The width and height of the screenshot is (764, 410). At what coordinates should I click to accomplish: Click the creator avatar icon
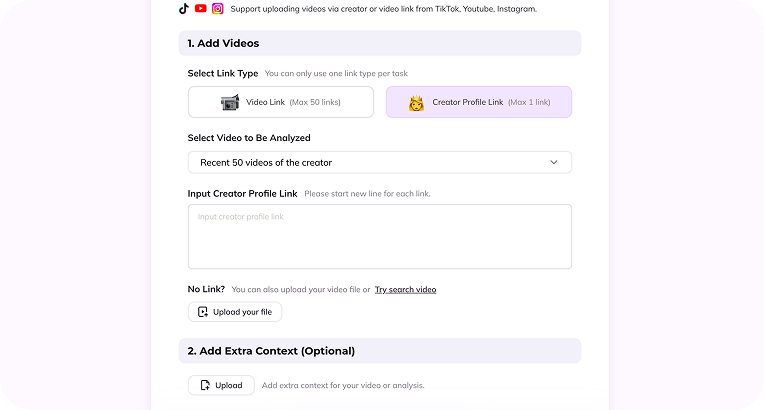(x=417, y=102)
